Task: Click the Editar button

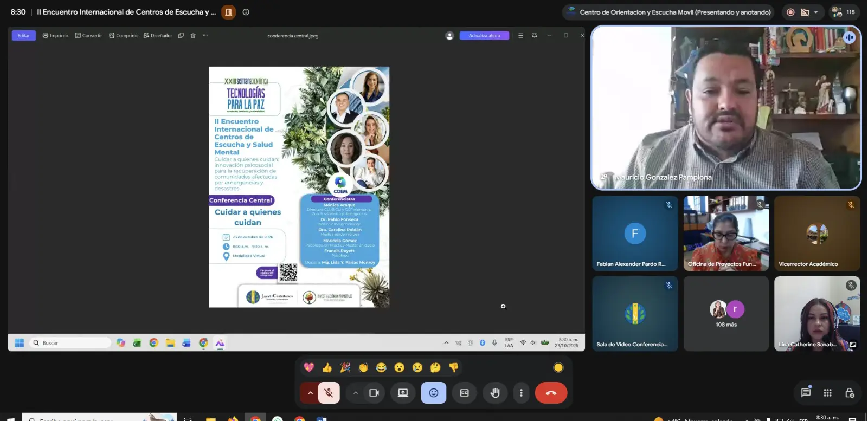Action: 24,35
